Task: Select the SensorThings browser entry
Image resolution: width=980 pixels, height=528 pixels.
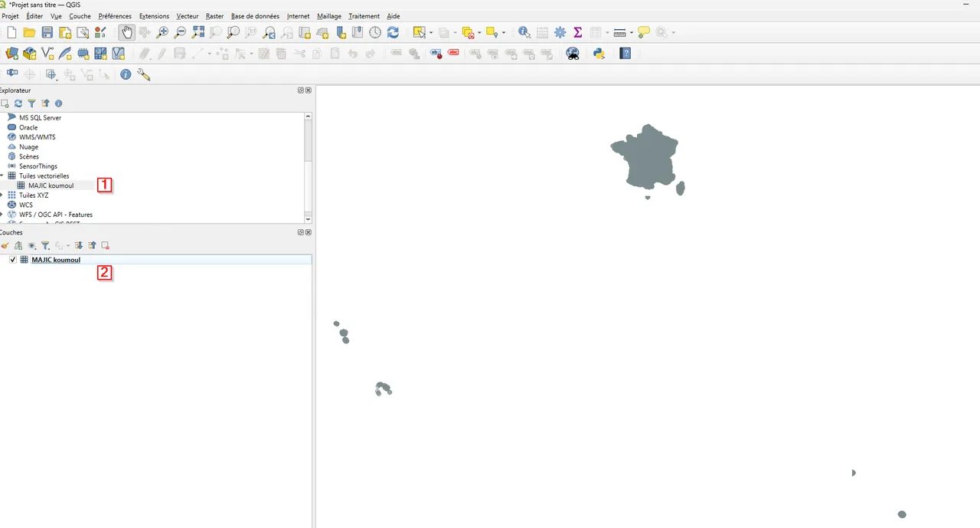Action: tap(38, 166)
